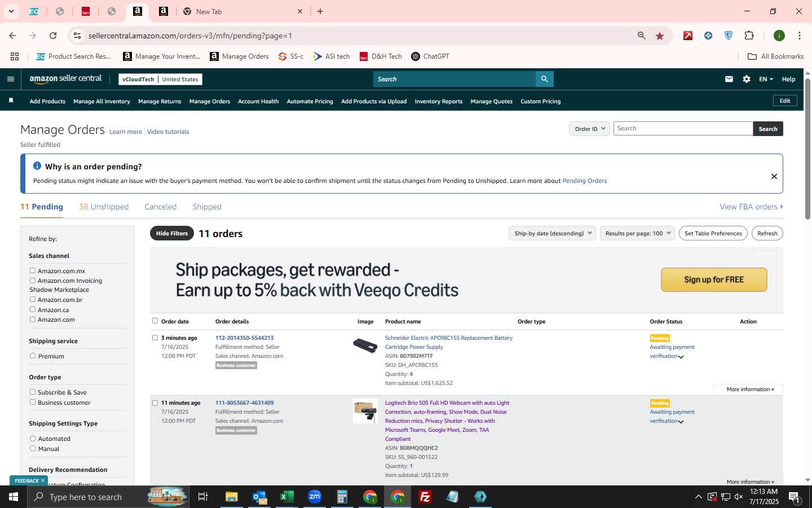Open Calculator from the taskbar

click(342, 497)
